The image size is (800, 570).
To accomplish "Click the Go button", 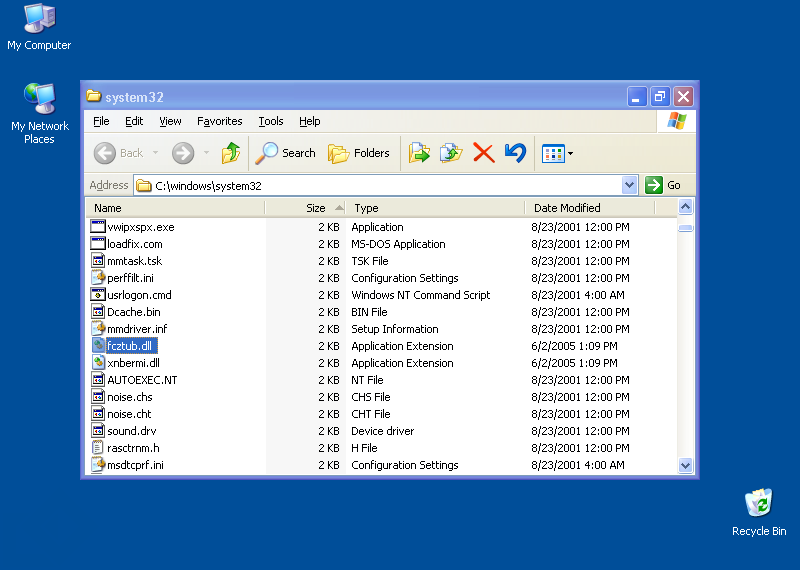I will pos(663,185).
